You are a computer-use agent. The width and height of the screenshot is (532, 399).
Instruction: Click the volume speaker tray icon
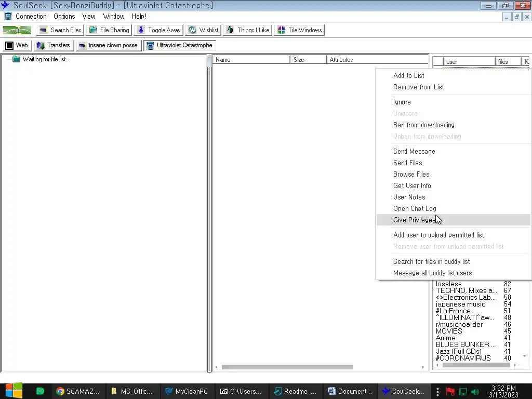[x=475, y=392]
